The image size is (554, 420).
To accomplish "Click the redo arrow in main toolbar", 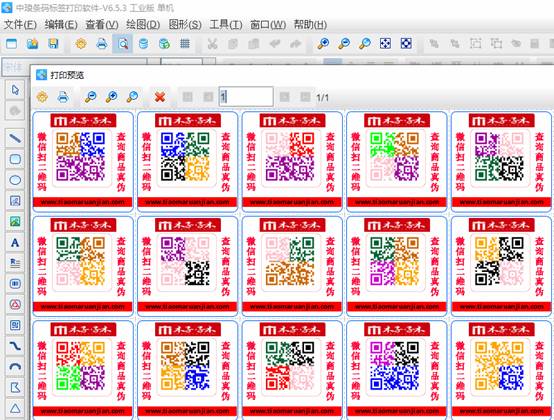I will point(296,44).
